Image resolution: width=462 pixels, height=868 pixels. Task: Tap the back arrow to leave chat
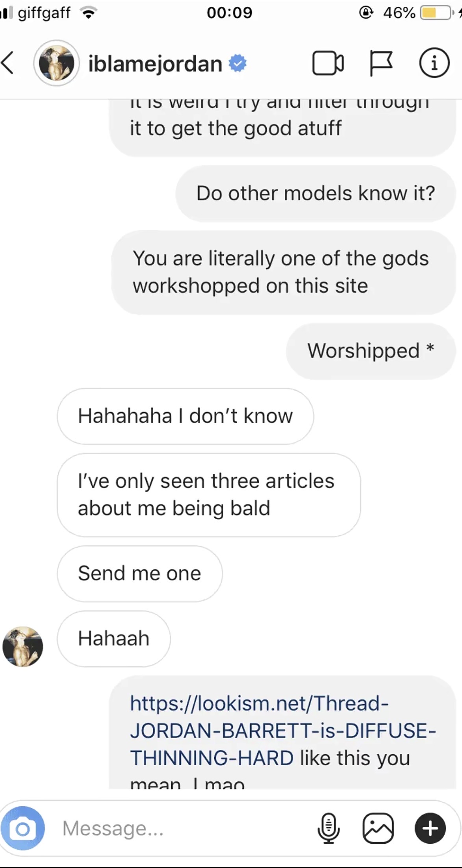click(x=8, y=63)
